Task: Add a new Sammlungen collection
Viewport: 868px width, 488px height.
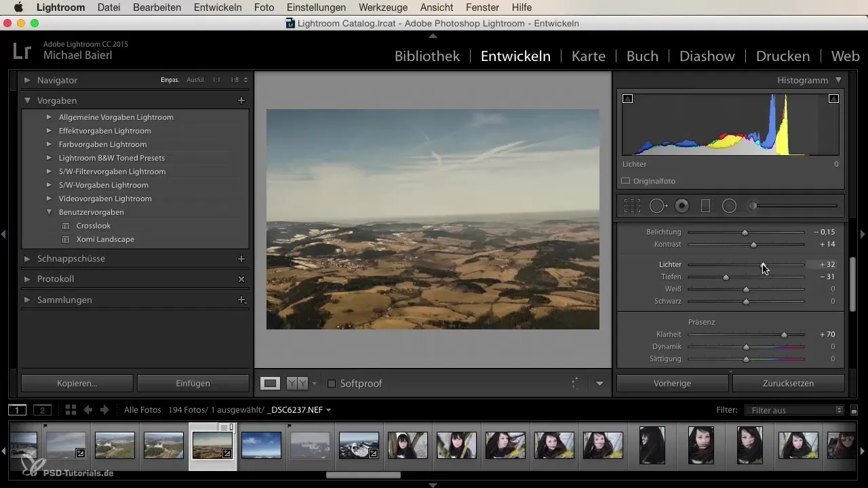Action: coord(241,300)
